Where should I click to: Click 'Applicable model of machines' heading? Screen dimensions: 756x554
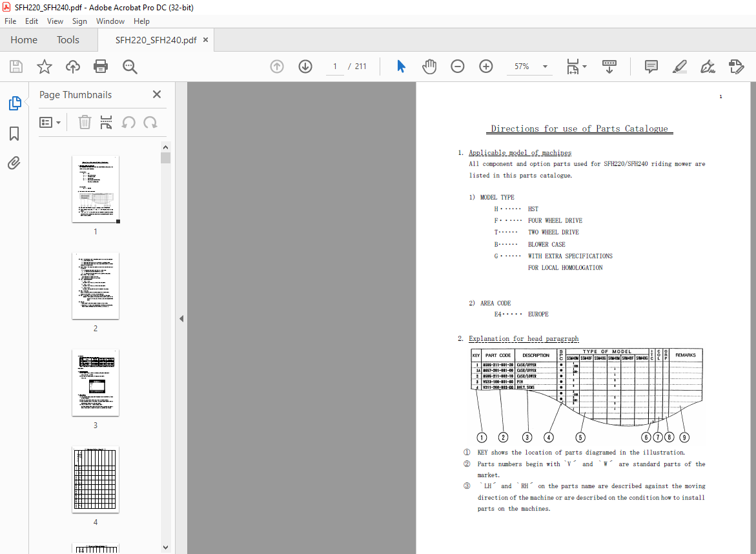520,152
